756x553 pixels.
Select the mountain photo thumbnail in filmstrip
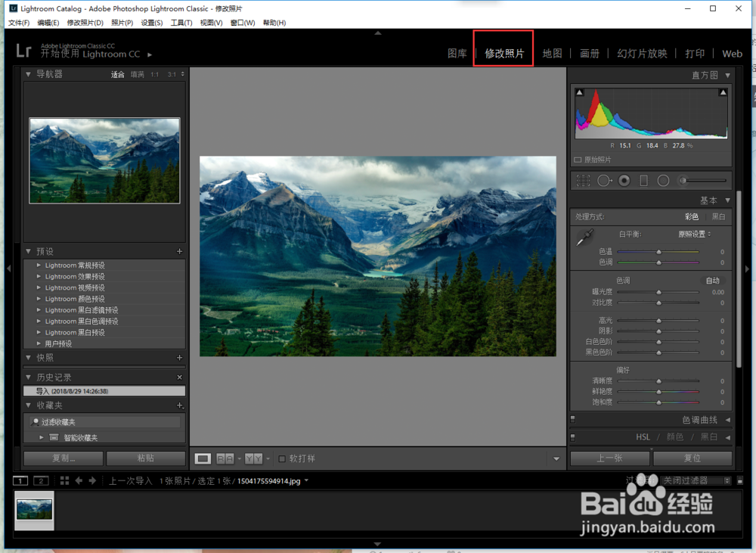pyautogui.click(x=35, y=510)
